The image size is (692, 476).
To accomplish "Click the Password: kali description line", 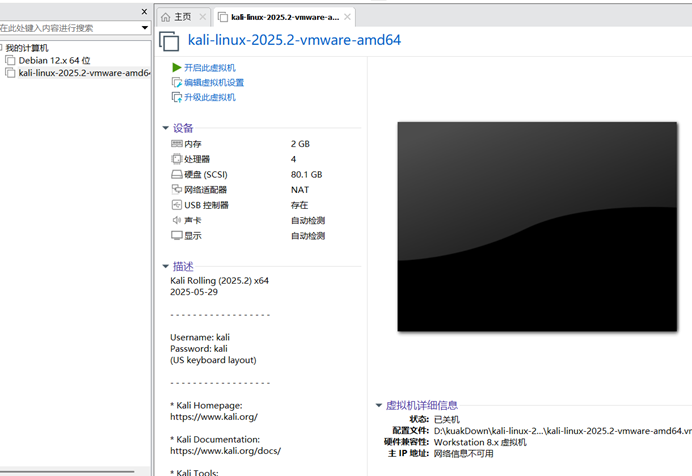I will point(199,349).
